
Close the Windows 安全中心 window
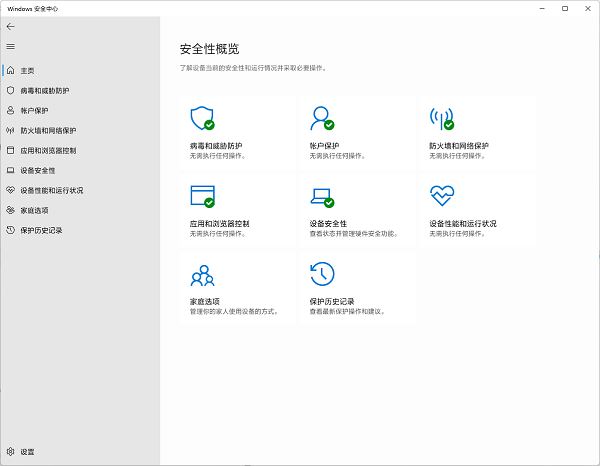588,8
